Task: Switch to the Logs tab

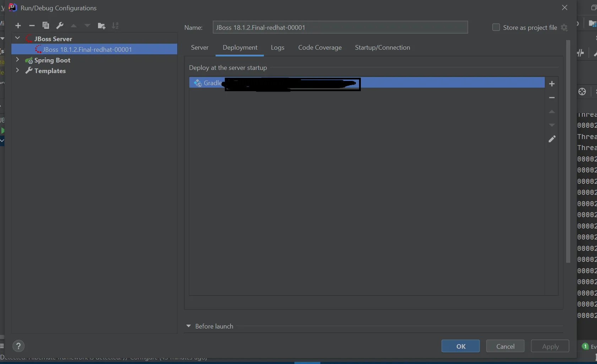Action: pos(277,48)
